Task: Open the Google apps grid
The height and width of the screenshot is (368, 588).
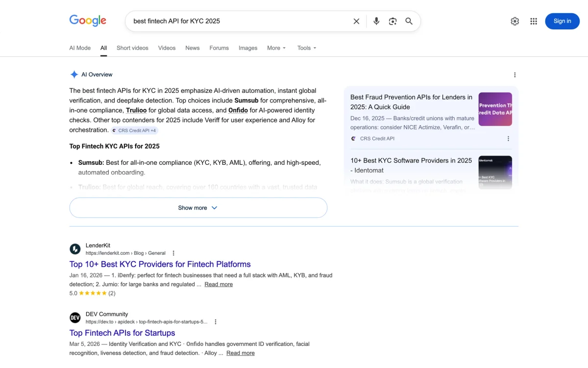Action: (533, 21)
